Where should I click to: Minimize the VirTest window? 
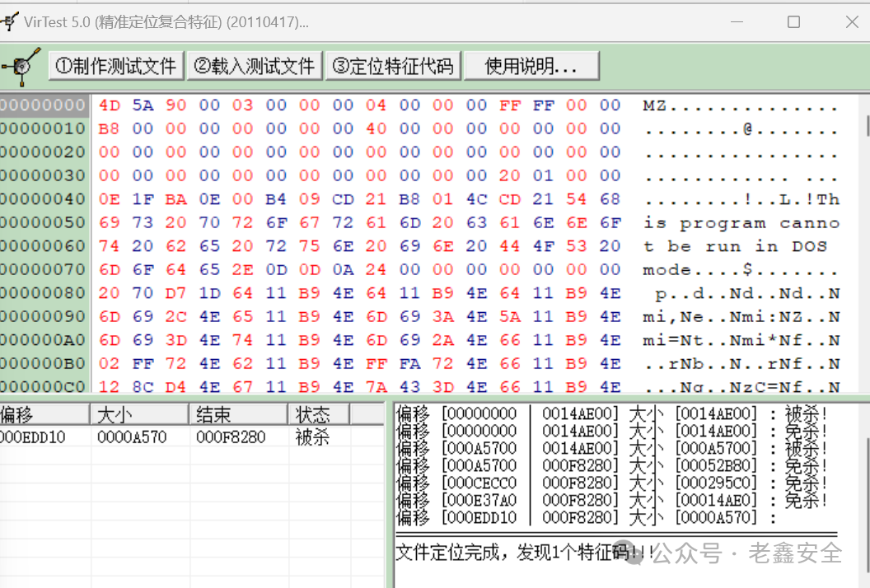click(737, 22)
